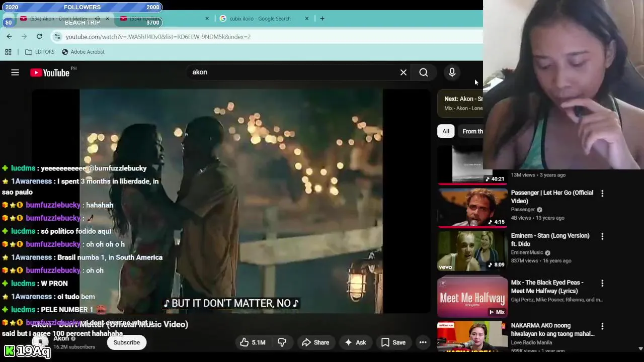Click '837M views • 16 years ago' text

pos(541,260)
